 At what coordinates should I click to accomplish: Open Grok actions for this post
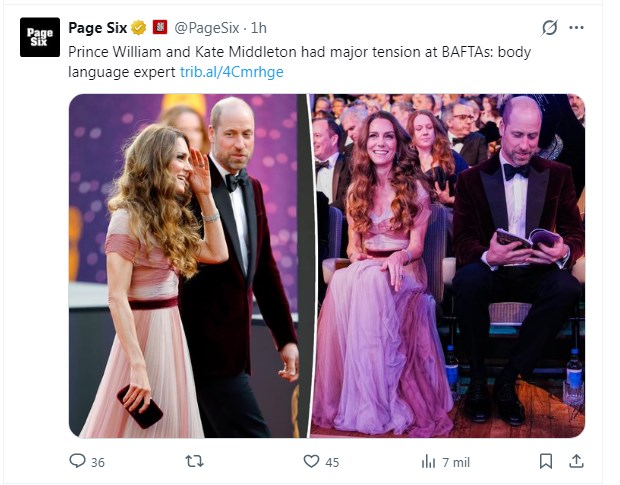tap(548, 28)
